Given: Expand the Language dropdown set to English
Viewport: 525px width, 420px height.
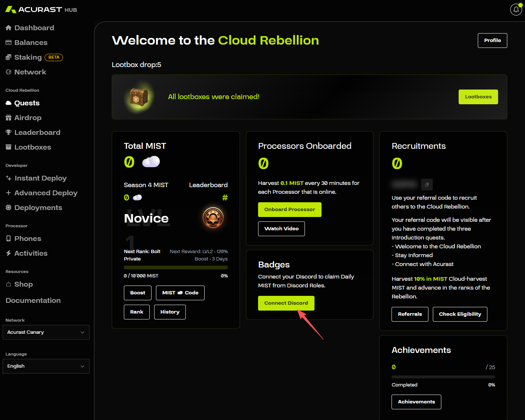Looking at the screenshot, I should click(46, 366).
